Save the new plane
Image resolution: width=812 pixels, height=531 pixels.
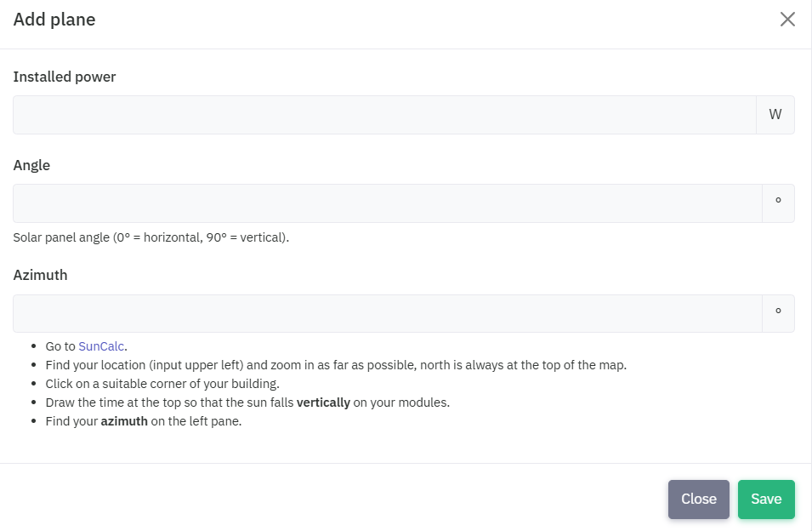tap(766, 499)
